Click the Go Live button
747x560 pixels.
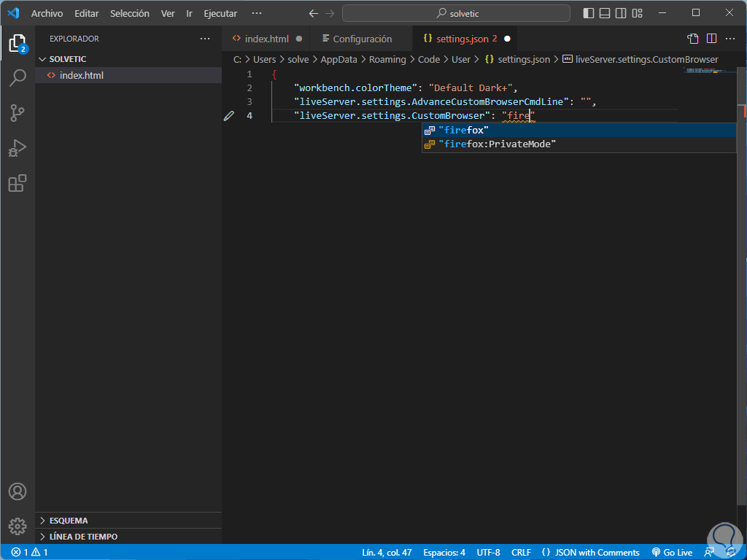click(x=672, y=553)
